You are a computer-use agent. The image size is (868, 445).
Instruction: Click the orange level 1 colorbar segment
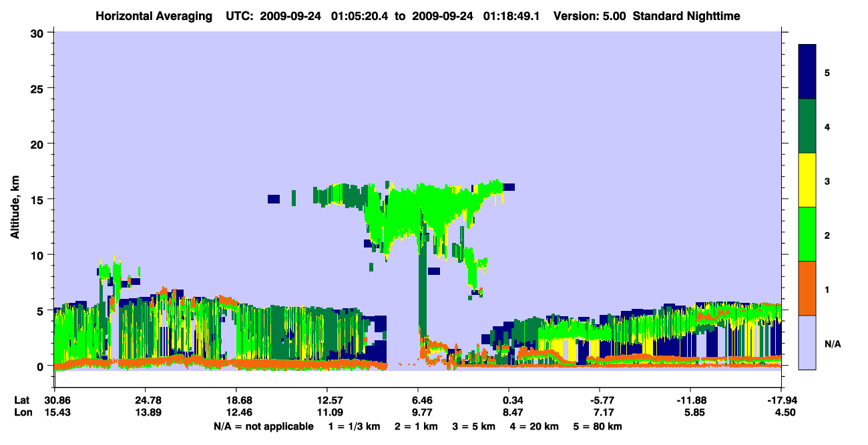coord(807,288)
